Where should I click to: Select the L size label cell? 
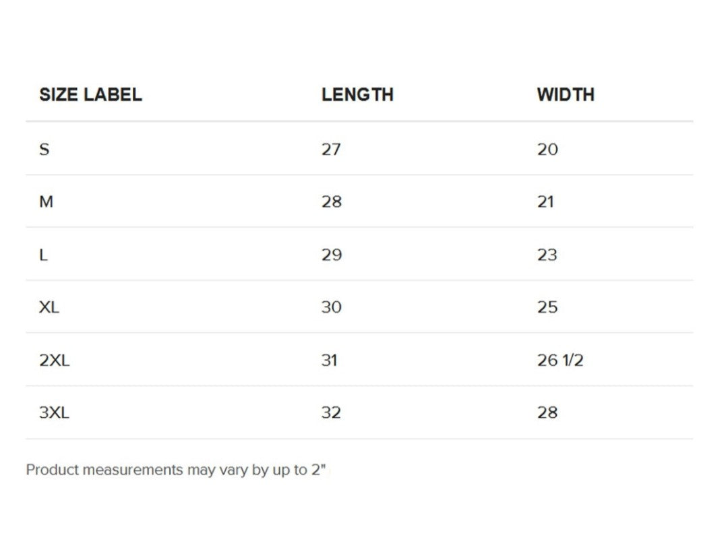click(x=44, y=255)
